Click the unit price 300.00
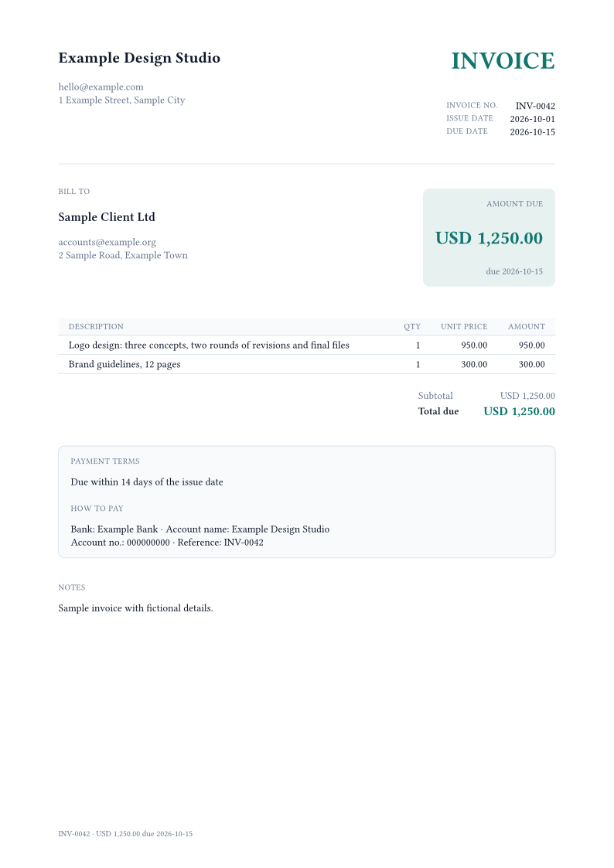 (x=474, y=365)
